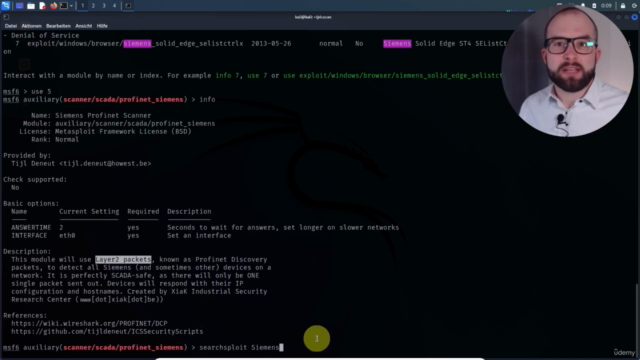Viewport: 640px width, 360px height.
Task: Launch the text editor panel icon
Action: [42, 6]
